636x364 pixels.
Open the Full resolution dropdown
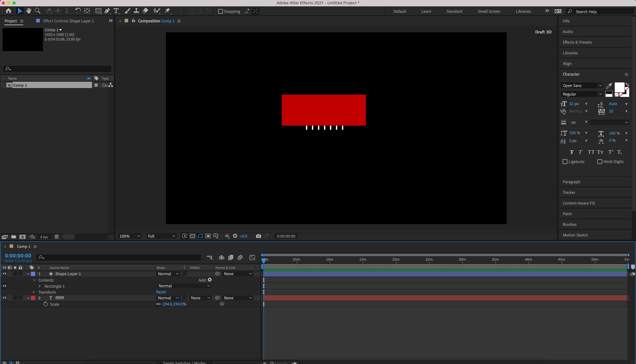pos(161,236)
